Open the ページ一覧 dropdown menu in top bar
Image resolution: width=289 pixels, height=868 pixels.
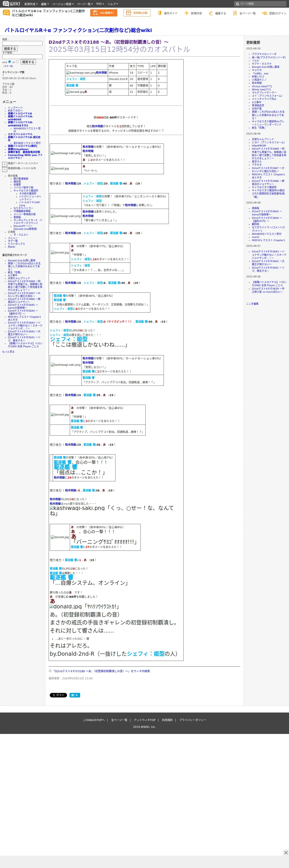coord(85,4)
